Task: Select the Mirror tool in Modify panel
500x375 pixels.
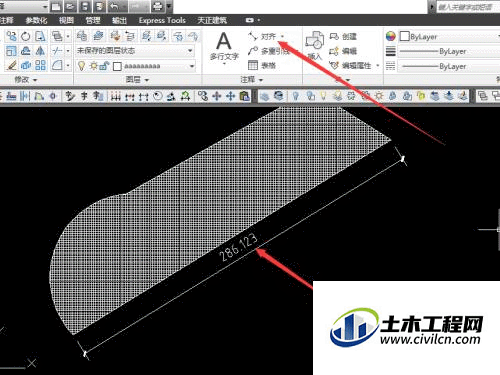Action: 40,51
